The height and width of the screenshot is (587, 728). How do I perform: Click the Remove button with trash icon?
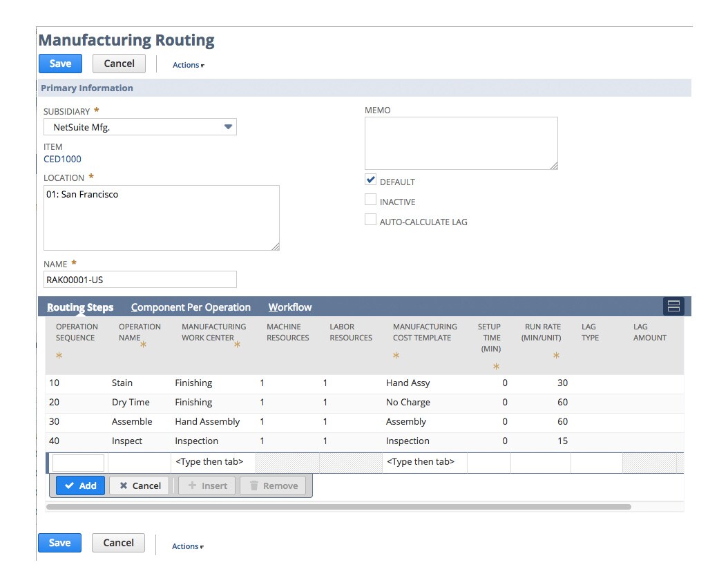[273, 485]
